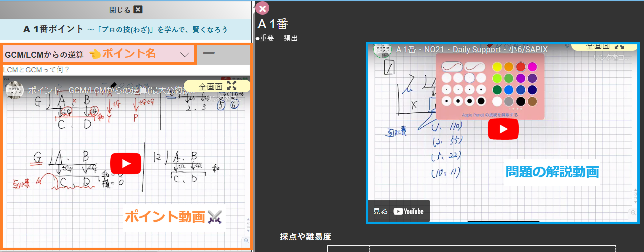This screenshot has height=252, width=644.
Task: Pick the largest black pen size dot
Action: 481,101
